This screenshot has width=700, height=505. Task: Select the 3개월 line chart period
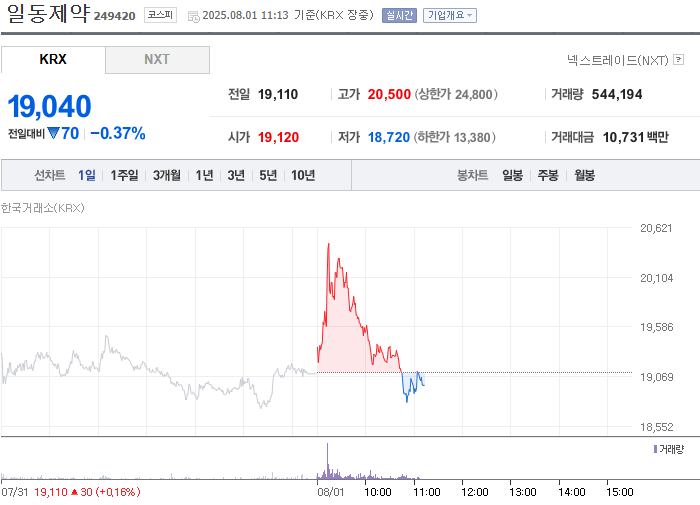click(x=167, y=175)
